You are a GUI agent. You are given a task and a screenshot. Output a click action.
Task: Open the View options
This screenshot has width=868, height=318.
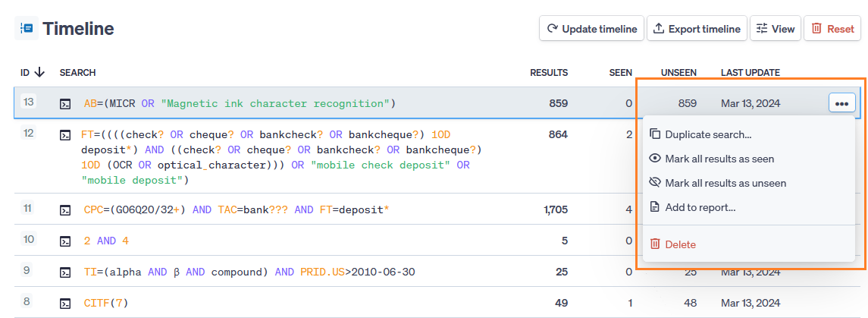774,29
